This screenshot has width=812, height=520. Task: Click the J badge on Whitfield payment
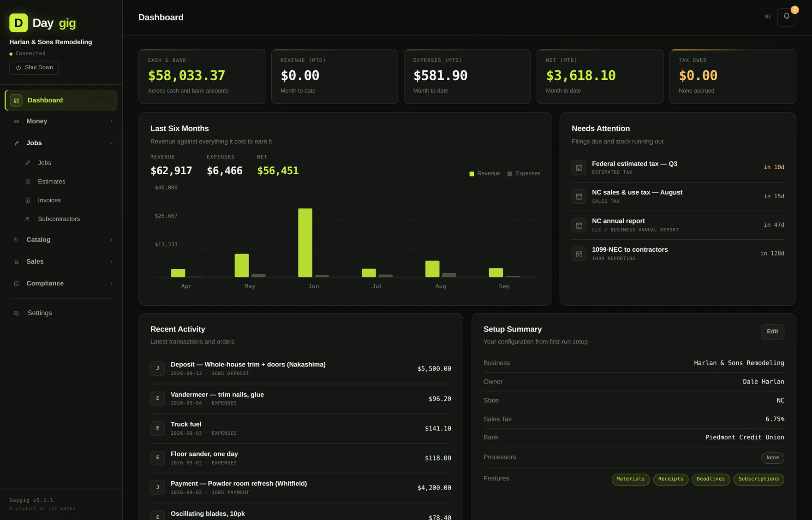pos(158,487)
